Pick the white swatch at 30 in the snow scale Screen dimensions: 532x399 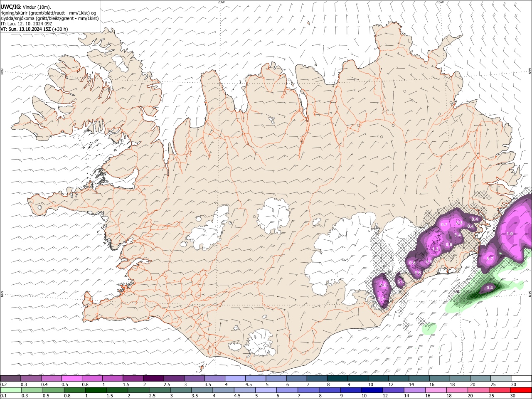tap(521, 379)
